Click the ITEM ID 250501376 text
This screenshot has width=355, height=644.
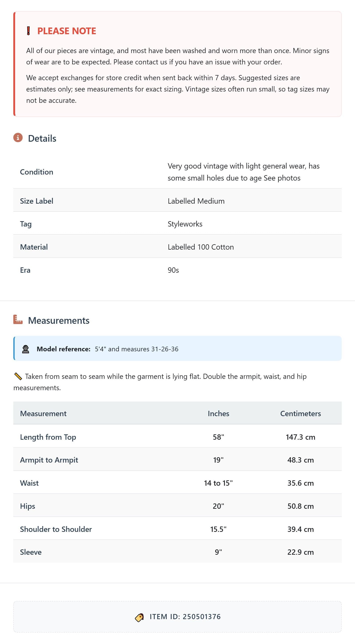tap(185, 617)
